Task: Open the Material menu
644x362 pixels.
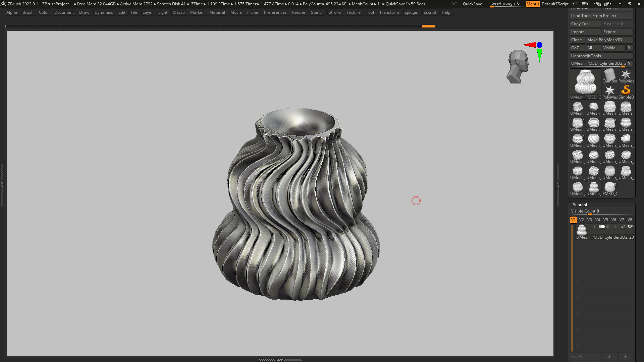Action: [217, 12]
